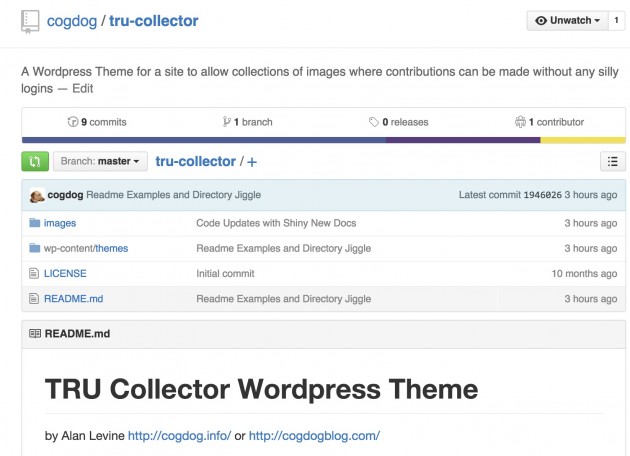630x456 pixels.
Task: Click the contributor people icon
Action: pyautogui.click(x=520, y=122)
